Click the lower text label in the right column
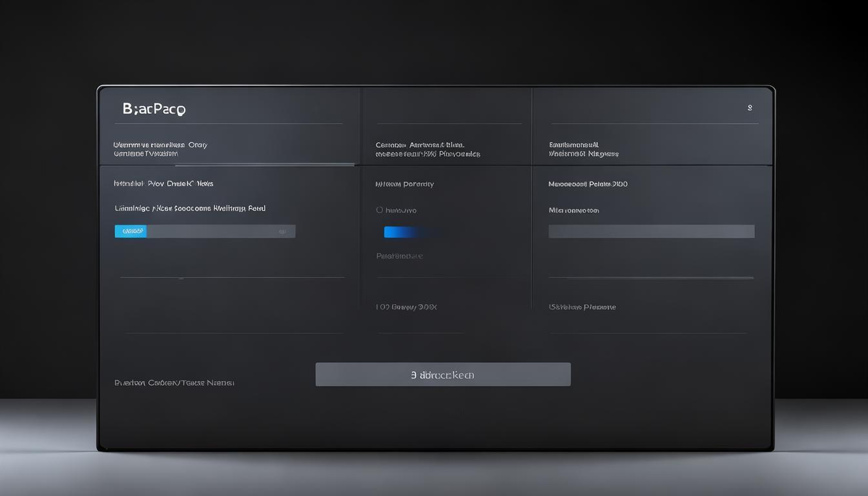The height and width of the screenshot is (496, 868). [582, 307]
